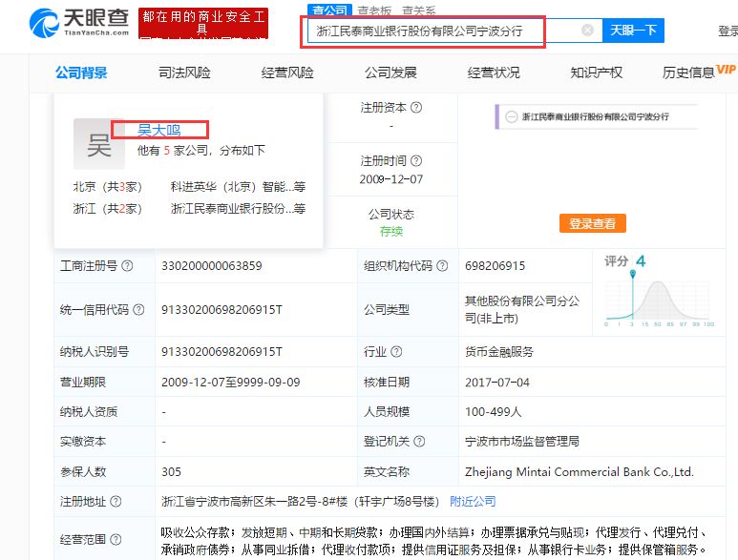The width and height of the screenshot is (738, 560).
Task: Clear the search box with the X icon
Action: pyautogui.click(x=587, y=31)
